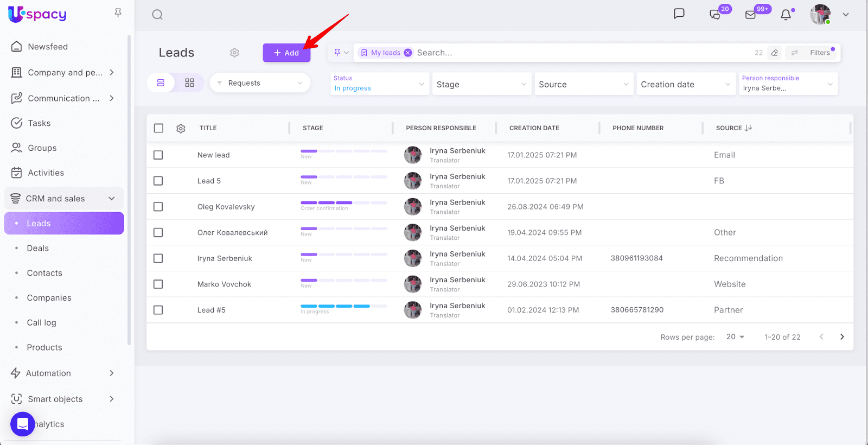The height and width of the screenshot is (445, 868).
Task: Open the notifications bell icon
Action: [x=786, y=15]
